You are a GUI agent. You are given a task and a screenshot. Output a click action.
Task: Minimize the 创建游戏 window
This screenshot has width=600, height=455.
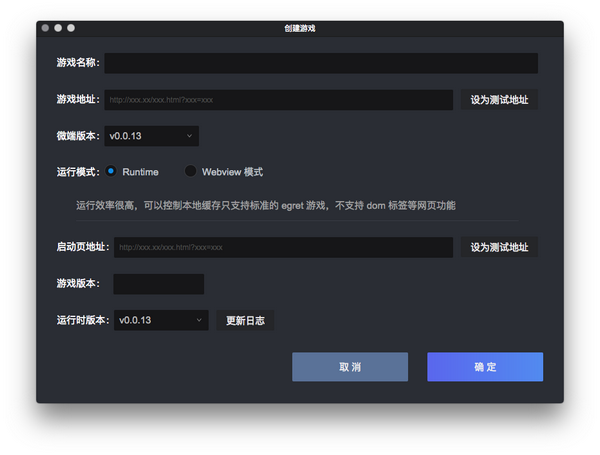tap(58, 28)
